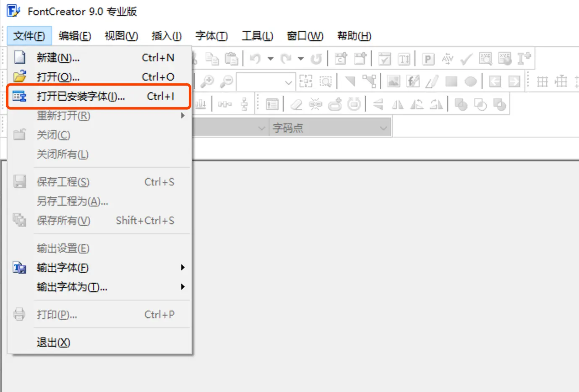Click the Undo arrow icon
This screenshot has width=579, height=392.
tap(256, 58)
